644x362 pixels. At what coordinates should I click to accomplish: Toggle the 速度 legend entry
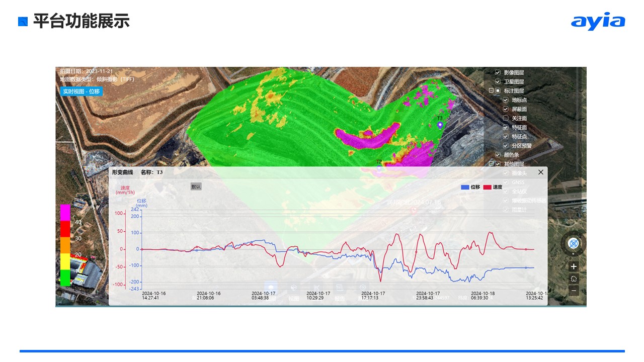[x=493, y=187]
